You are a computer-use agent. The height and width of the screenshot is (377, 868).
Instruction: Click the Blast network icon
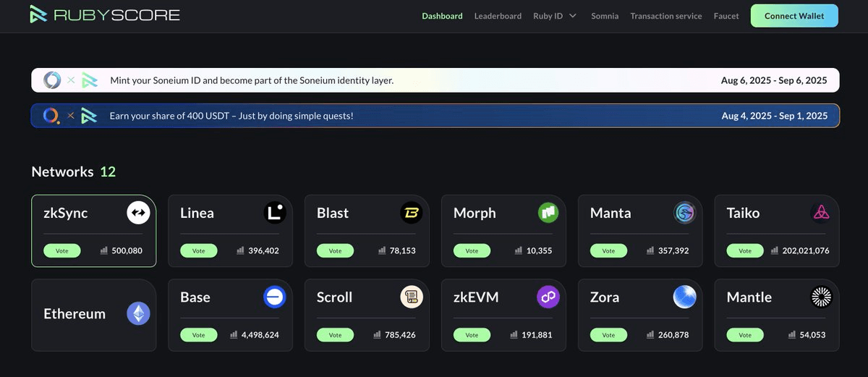(412, 213)
